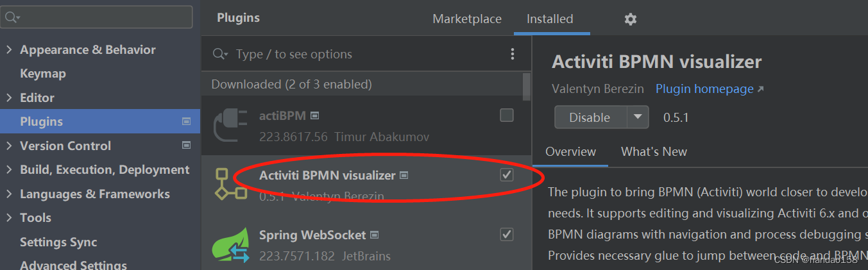Select Settings Sync in settings tree
Viewport: 868px width, 270px height.
pos(58,242)
